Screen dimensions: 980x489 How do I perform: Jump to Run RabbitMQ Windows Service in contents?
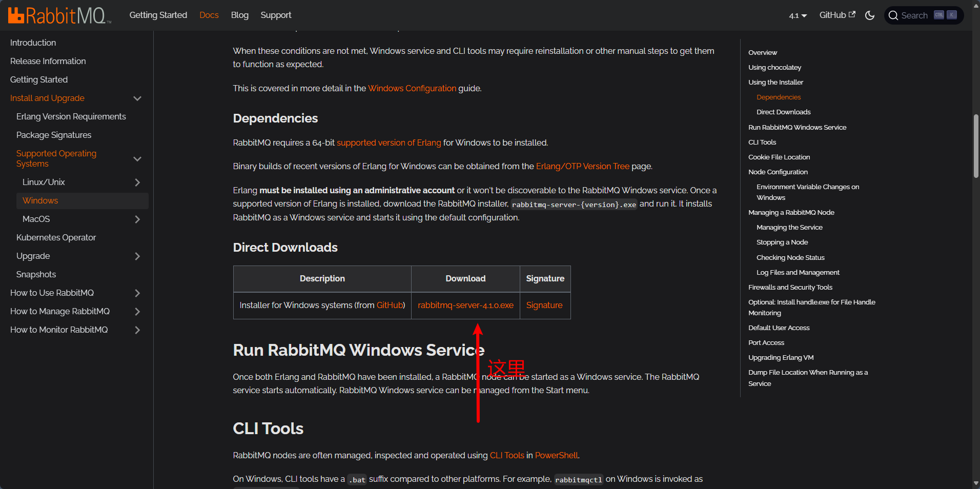(x=797, y=127)
